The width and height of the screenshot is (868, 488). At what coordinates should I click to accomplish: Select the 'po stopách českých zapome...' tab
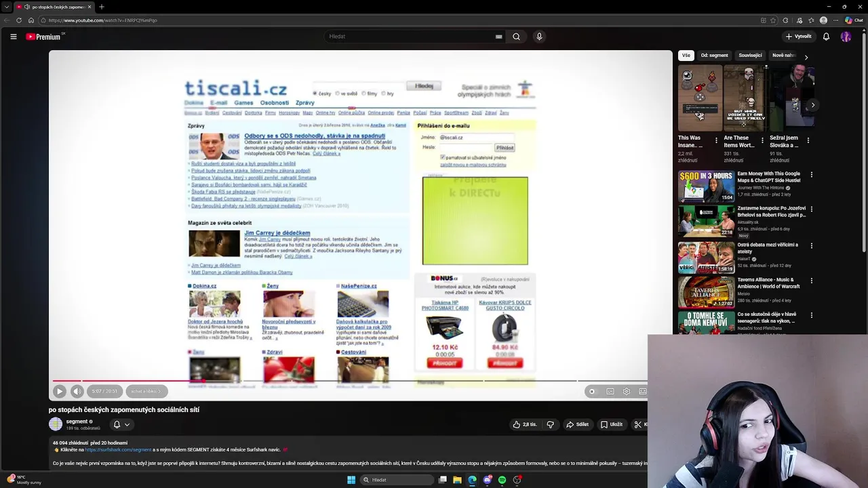click(53, 7)
